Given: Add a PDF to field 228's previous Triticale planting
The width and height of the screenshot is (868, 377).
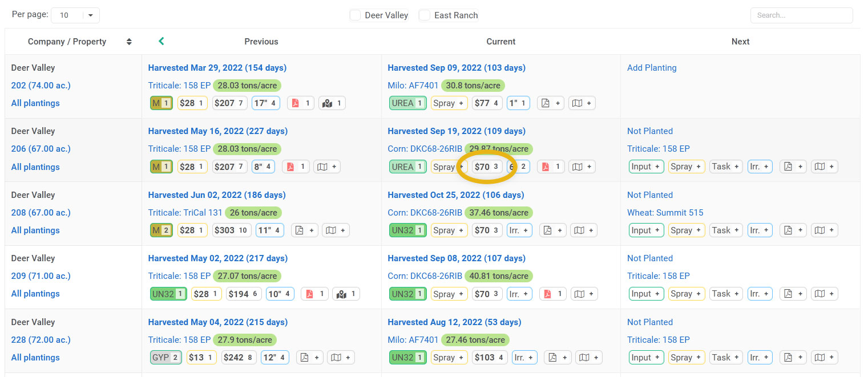Looking at the screenshot, I should (x=309, y=358).
